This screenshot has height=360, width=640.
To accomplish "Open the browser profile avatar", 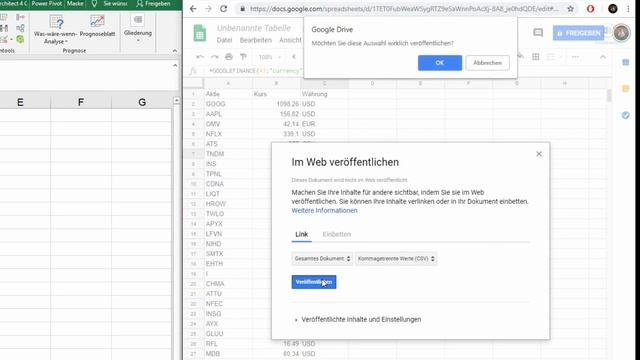I will (x=612, y=9).
